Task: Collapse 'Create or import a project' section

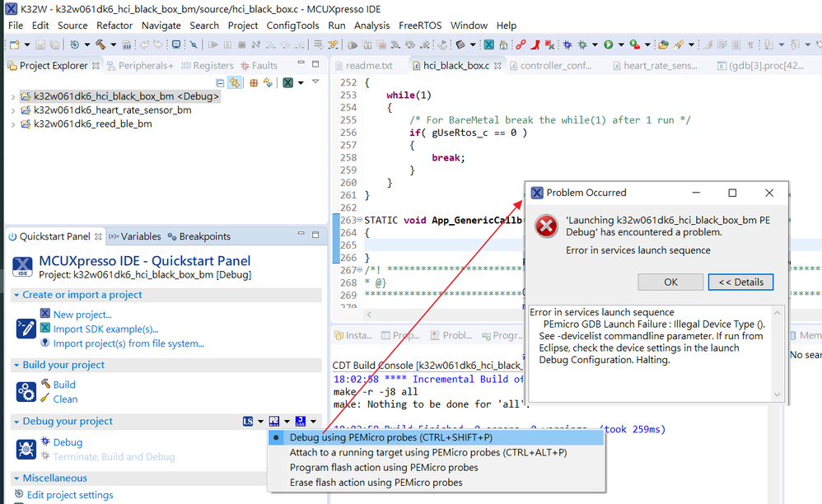Action: 16,295
